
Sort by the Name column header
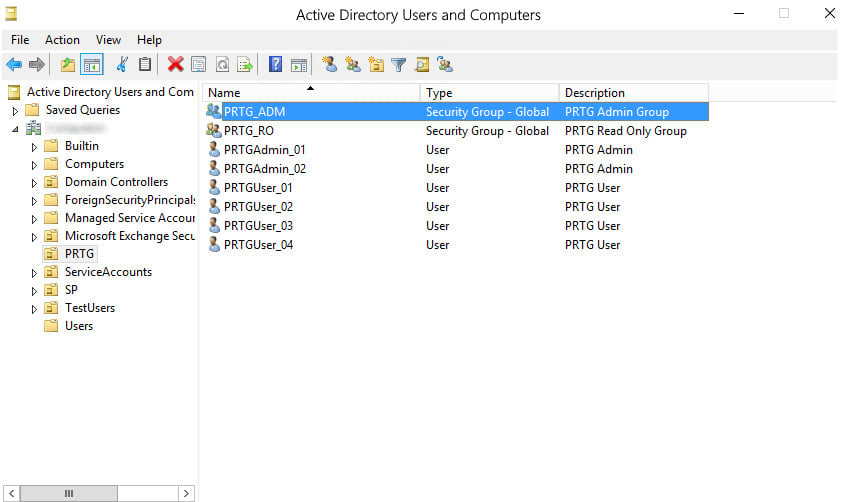[311, 92]
